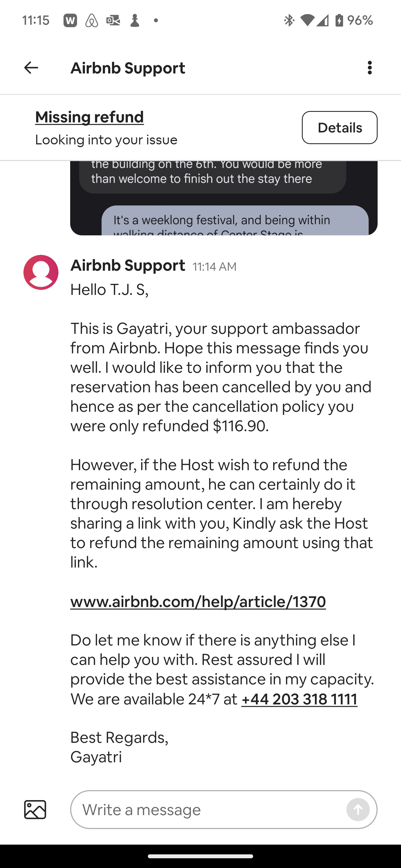
Task: Tap the Outlook notification icon in status bar
Action: pyautogui.click(x=113, y=21)
